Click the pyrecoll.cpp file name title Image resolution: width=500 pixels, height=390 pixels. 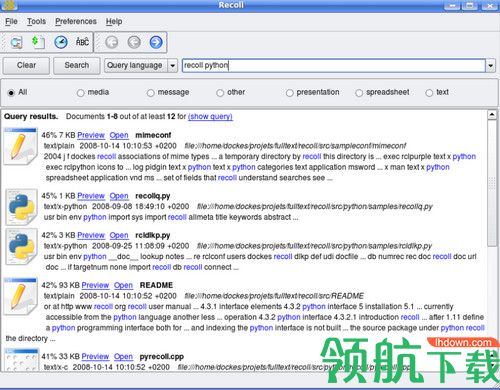click(x=162, y=357)
